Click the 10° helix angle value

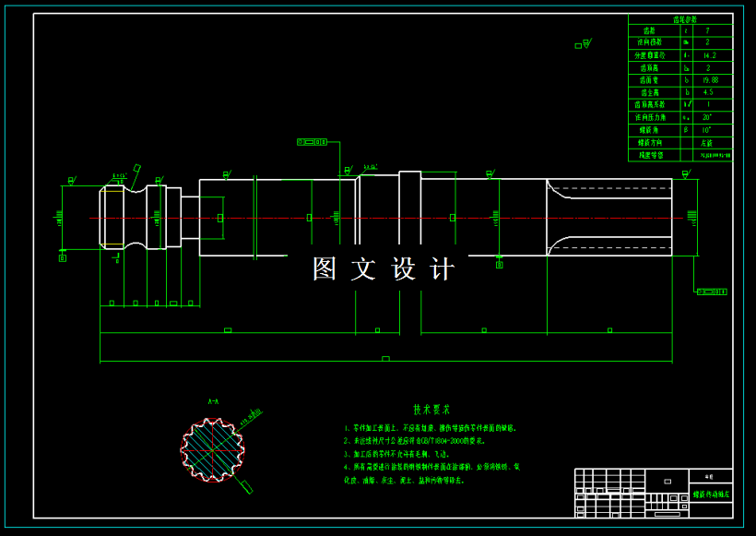pyautogui.click(x=707, y=130)
